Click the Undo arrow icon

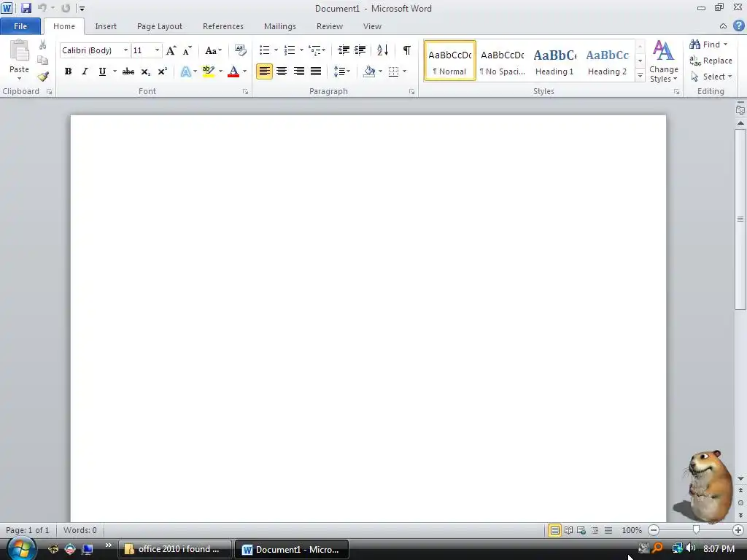point(42,8)
